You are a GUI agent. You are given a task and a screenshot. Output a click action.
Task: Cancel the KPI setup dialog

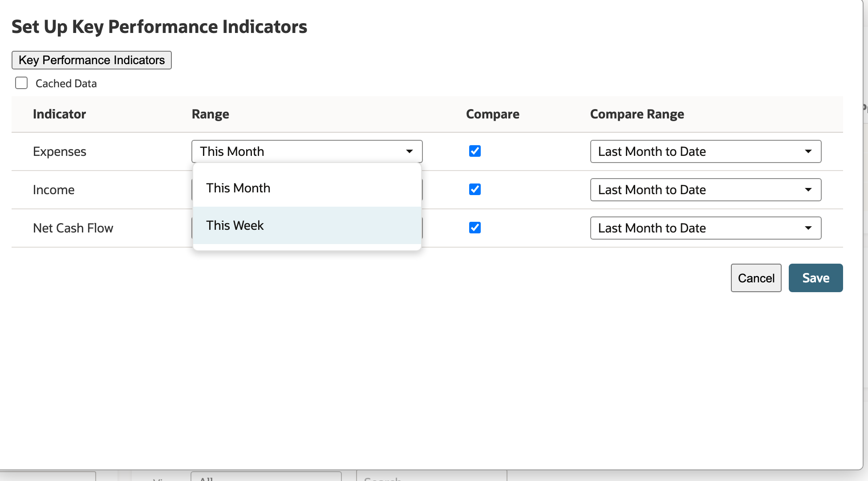756,278
